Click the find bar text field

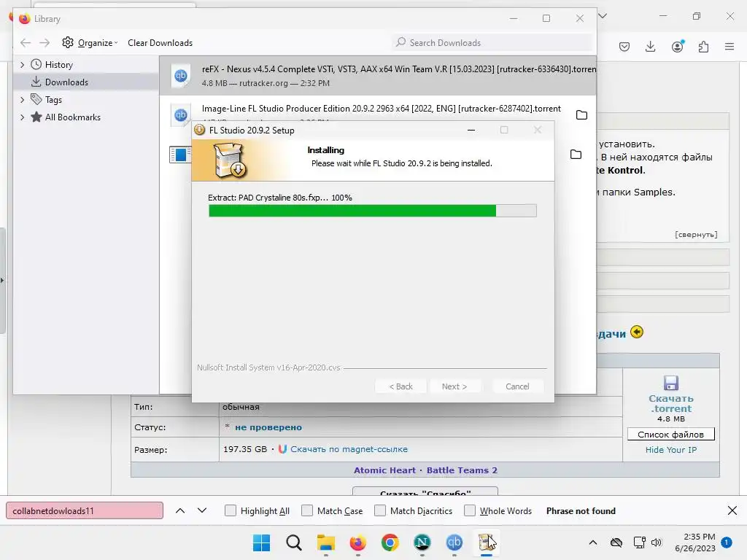85,511
